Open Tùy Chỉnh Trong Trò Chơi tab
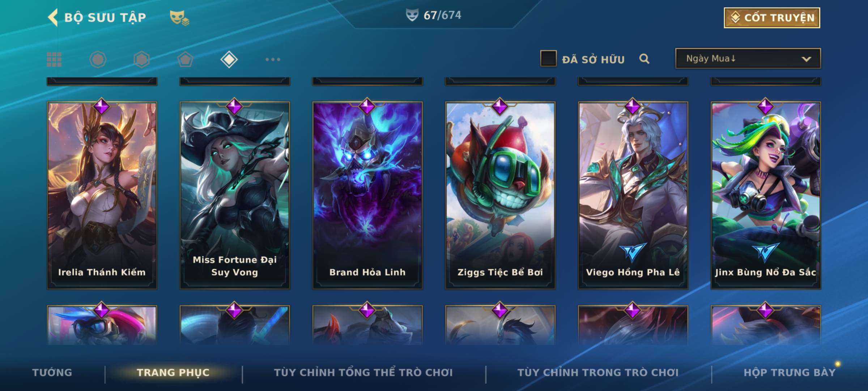Viewport: 868px width, 391px height. (x=598, y=372)
